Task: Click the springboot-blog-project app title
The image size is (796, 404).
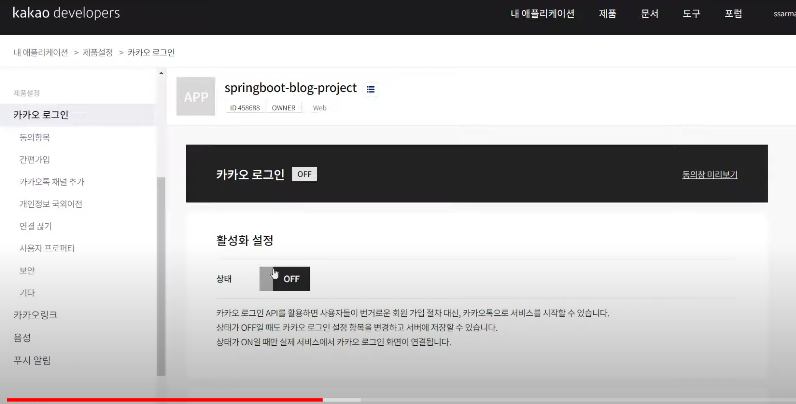Action: pos(291,88)
